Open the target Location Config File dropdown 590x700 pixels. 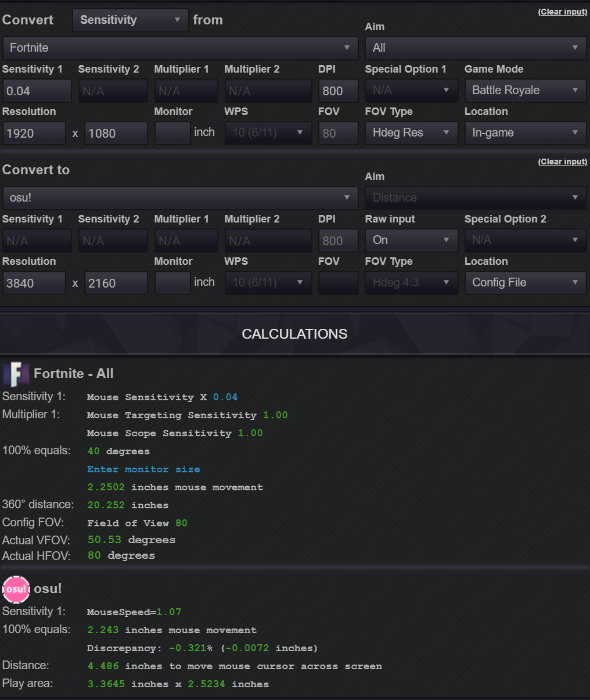click(526, 283)
